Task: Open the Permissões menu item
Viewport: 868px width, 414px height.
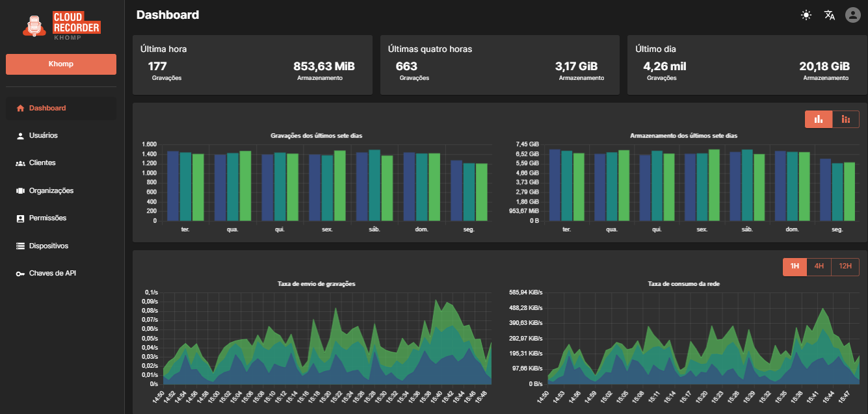Action: point(47,218)
